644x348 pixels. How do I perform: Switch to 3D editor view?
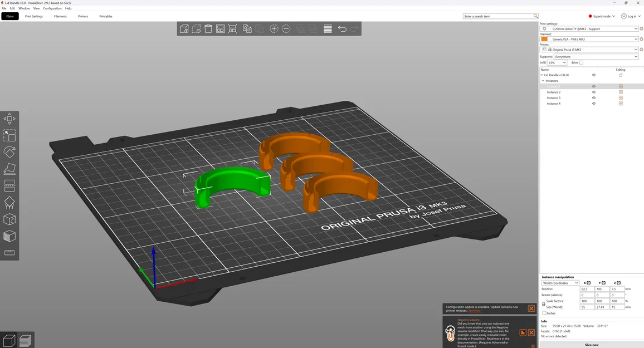point(9,341)
